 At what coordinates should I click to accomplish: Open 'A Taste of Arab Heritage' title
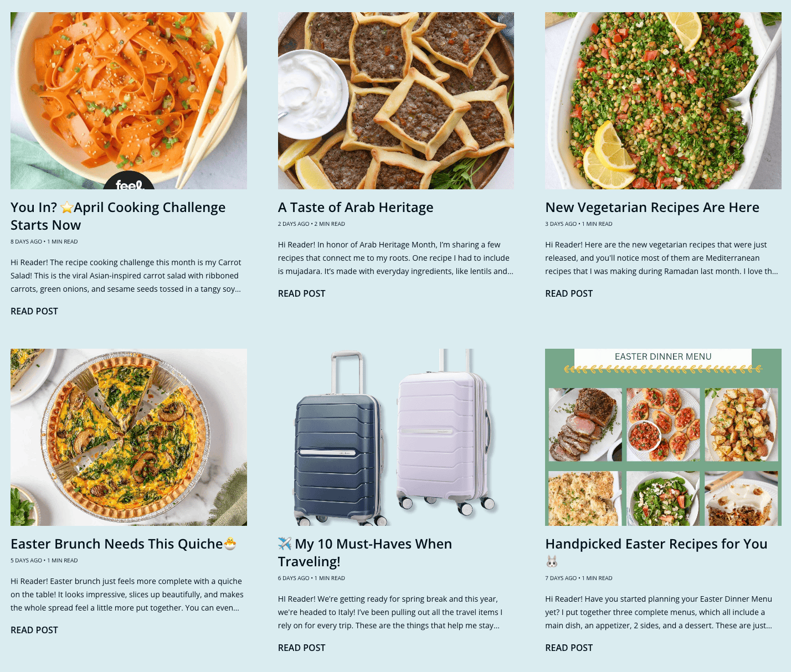pyautogui.click(x=356, y=208)
